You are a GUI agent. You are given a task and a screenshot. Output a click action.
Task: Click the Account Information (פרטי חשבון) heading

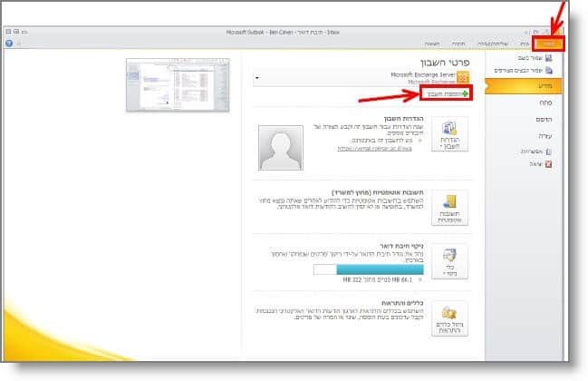(x=445, y=63)
